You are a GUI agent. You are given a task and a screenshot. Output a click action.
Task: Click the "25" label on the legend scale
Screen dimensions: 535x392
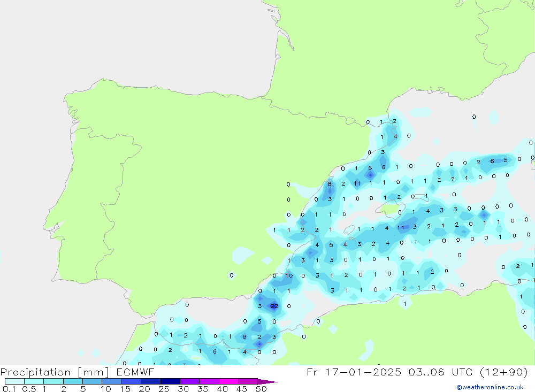(x=164, y=389)
